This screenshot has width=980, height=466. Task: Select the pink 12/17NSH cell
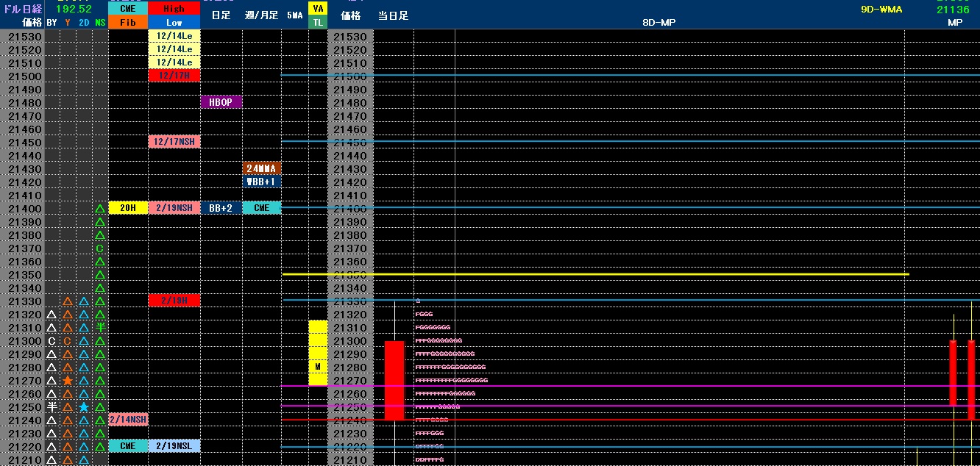(x=174, y=142)
